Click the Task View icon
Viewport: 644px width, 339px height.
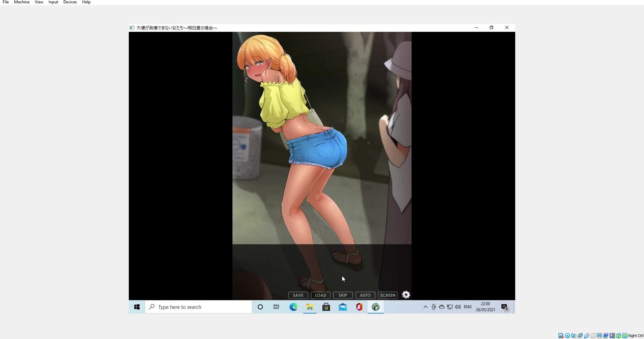coord(276,307)
